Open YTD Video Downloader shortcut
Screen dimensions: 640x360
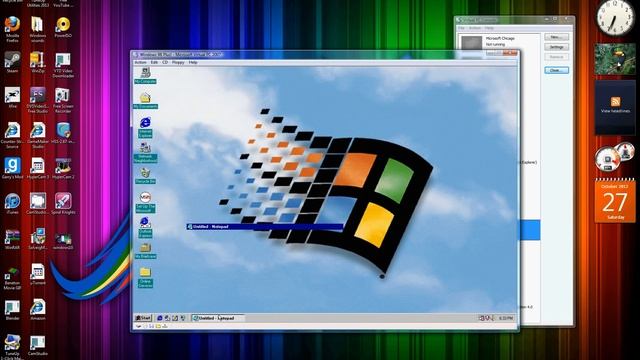[63, 65]
